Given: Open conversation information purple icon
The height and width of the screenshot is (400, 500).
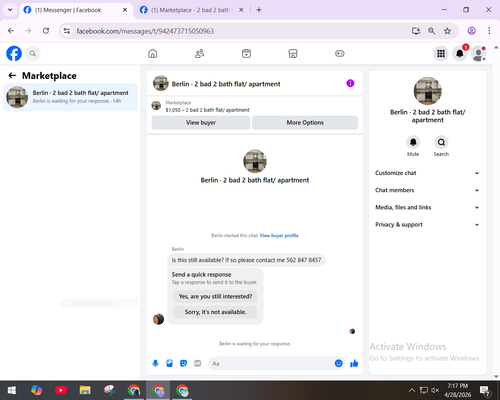Looking at the screenshot, I should coord(350,83).
